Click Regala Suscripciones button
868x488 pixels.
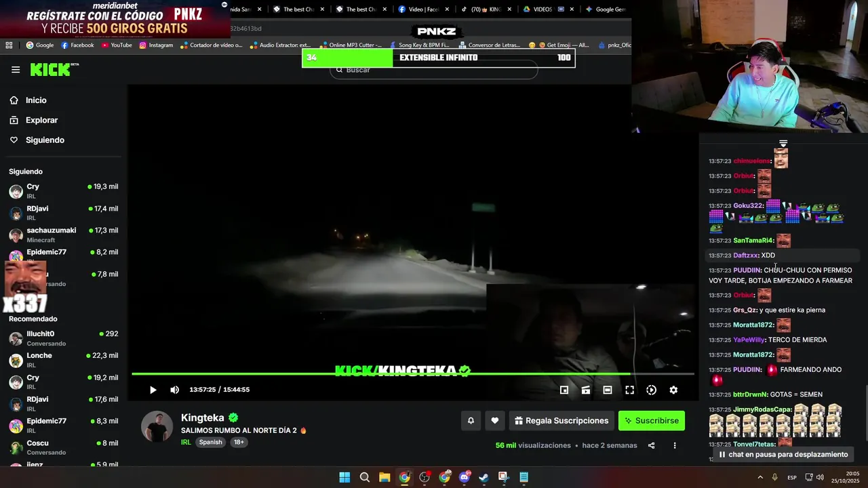(x=561, y=421)
